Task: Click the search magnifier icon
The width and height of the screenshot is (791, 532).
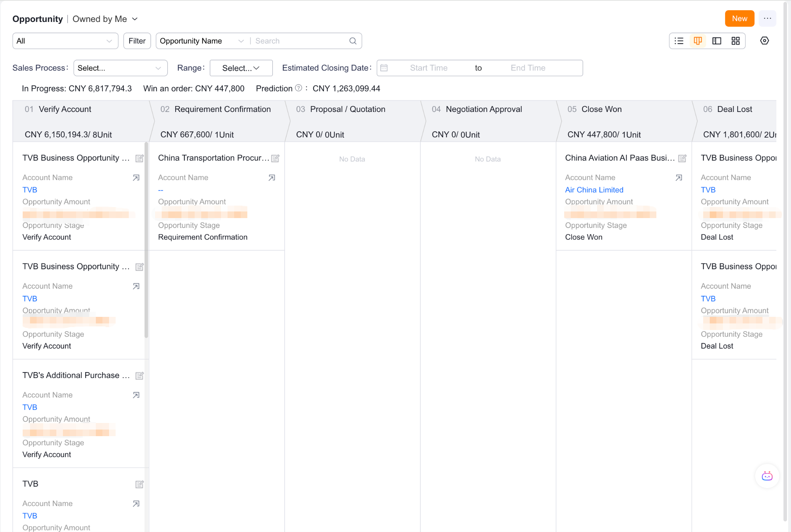Action: tap(353, 41)
